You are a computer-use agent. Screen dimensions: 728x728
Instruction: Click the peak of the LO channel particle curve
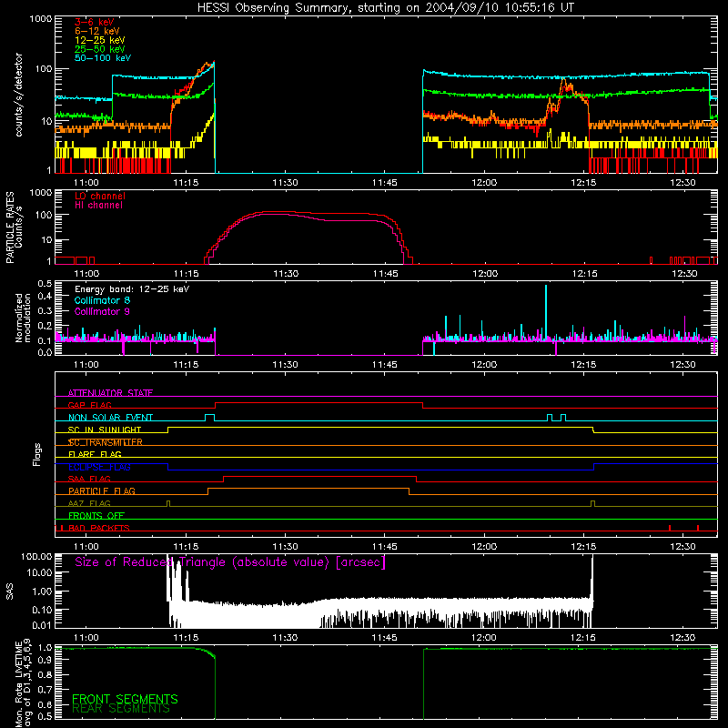[278, 212]
